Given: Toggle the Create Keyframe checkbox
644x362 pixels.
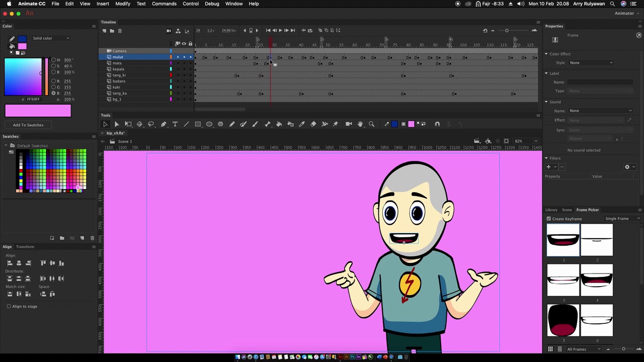Looking at the screenshot, I should pos(549,219).
